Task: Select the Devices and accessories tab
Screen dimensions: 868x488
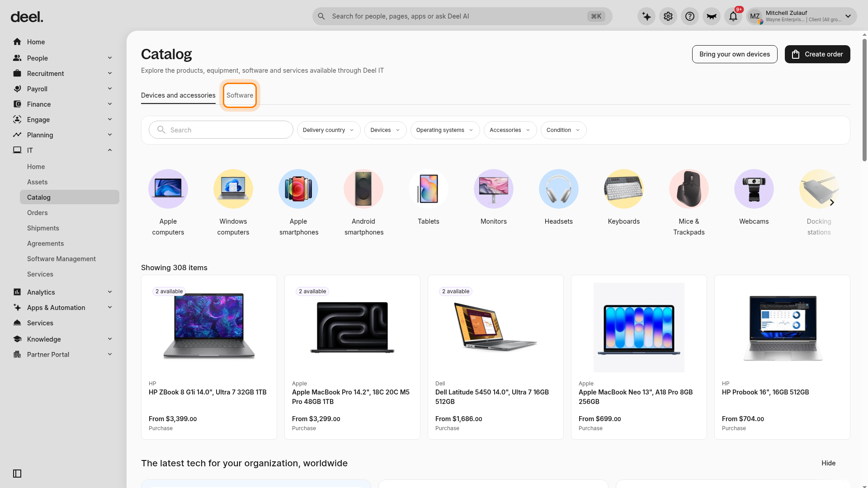Action: point(178,95)
